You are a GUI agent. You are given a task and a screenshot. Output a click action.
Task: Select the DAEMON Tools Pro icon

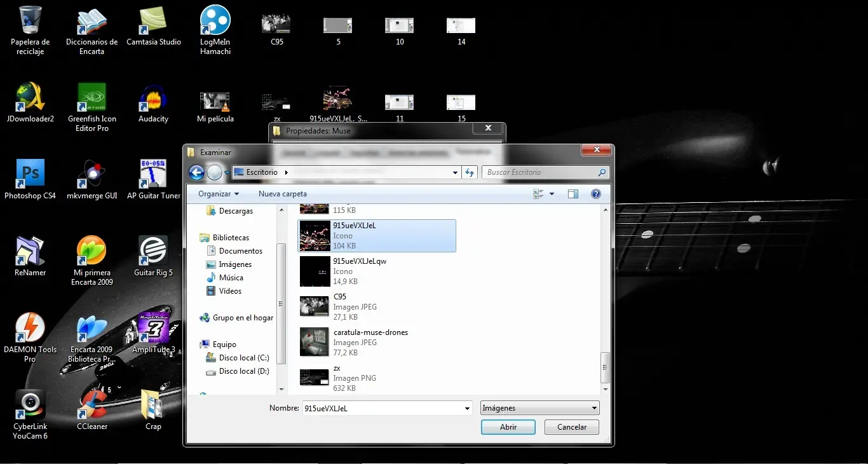30,338
